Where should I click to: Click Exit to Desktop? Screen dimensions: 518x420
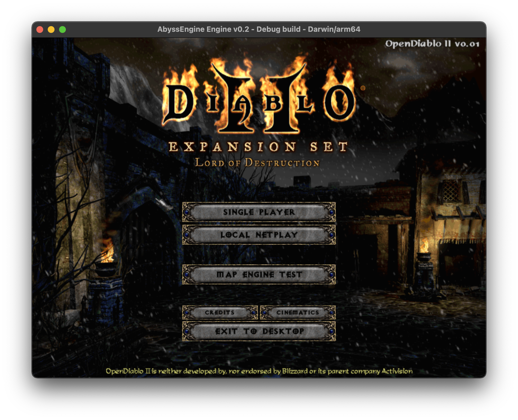coord(259,331)
